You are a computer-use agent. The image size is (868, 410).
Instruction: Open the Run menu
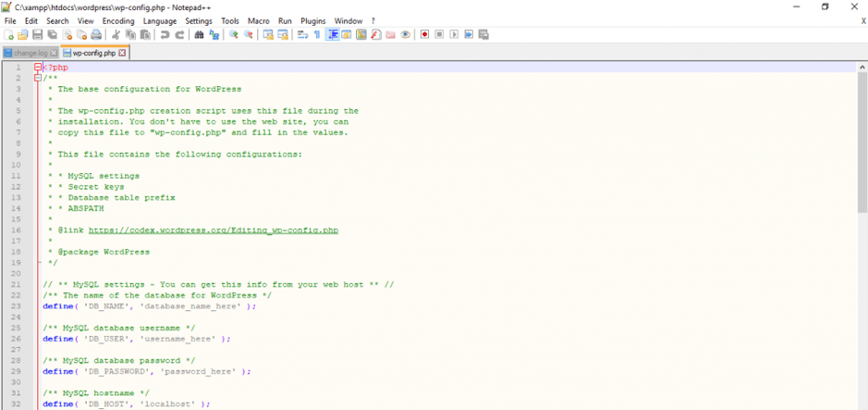point(285,21)
